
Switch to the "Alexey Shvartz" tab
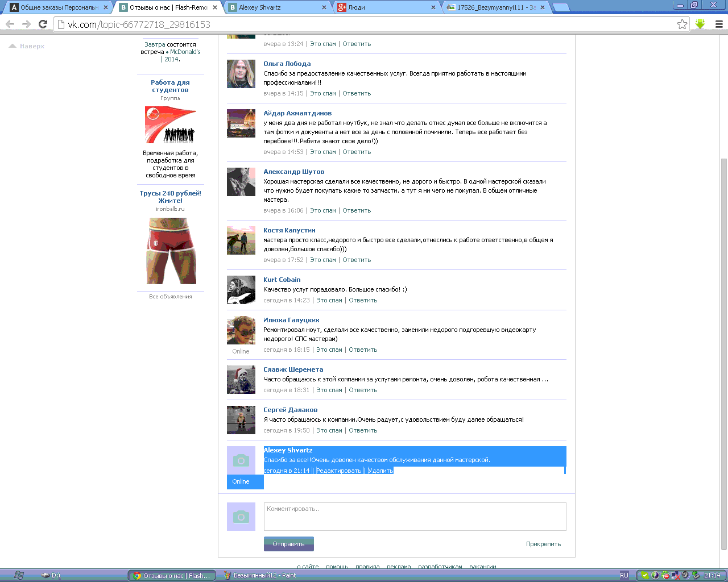278,7
